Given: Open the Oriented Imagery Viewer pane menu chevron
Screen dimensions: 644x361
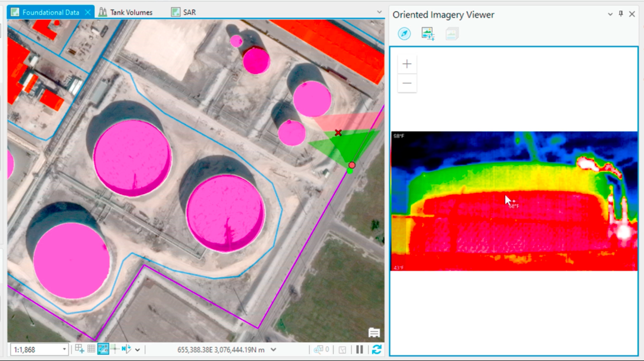Looking at the screenshot, I should coord(609,14).
